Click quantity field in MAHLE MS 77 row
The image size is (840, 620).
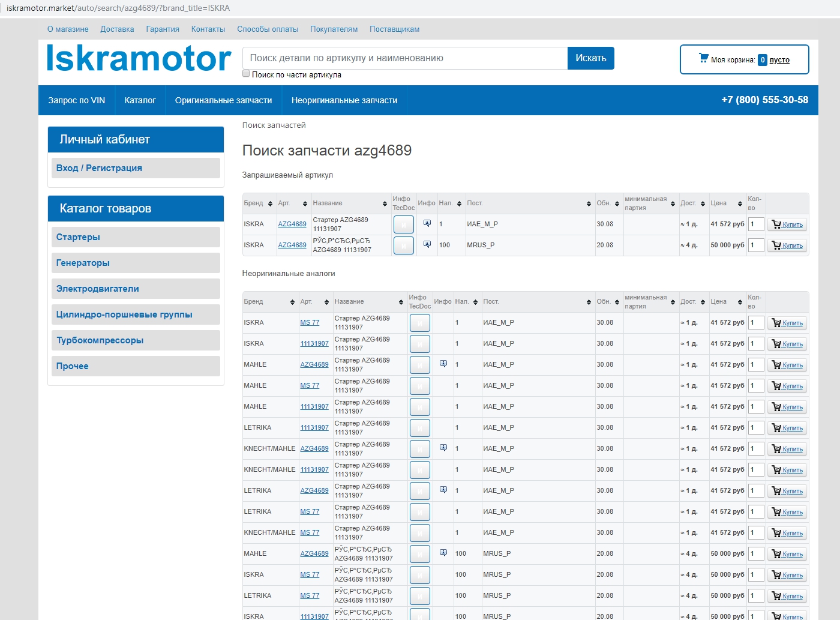(757, 385)
